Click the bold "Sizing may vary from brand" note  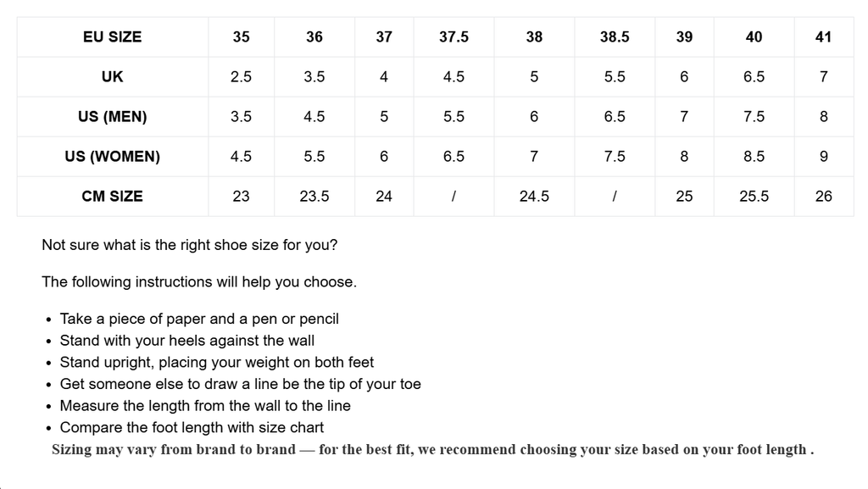point(432,449)
